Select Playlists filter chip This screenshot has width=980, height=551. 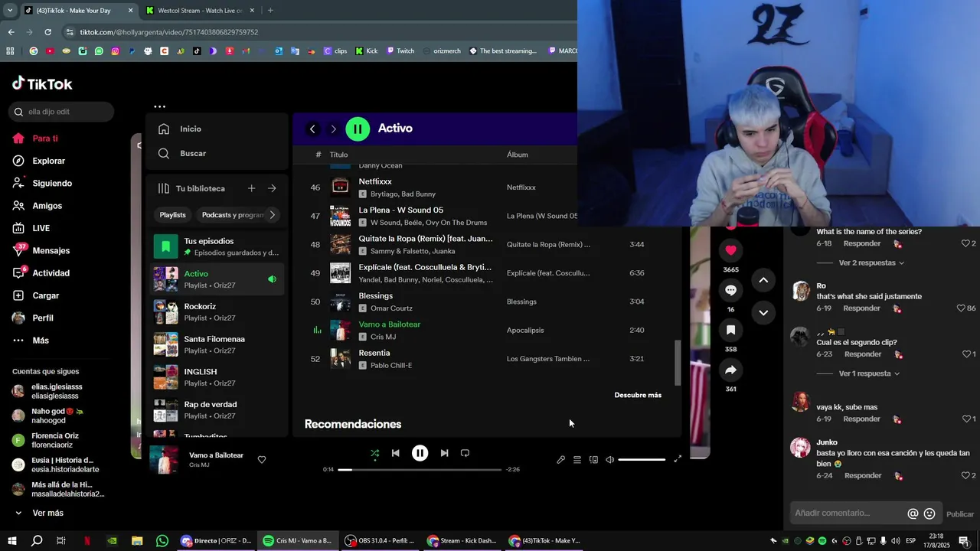coord(172,215)
